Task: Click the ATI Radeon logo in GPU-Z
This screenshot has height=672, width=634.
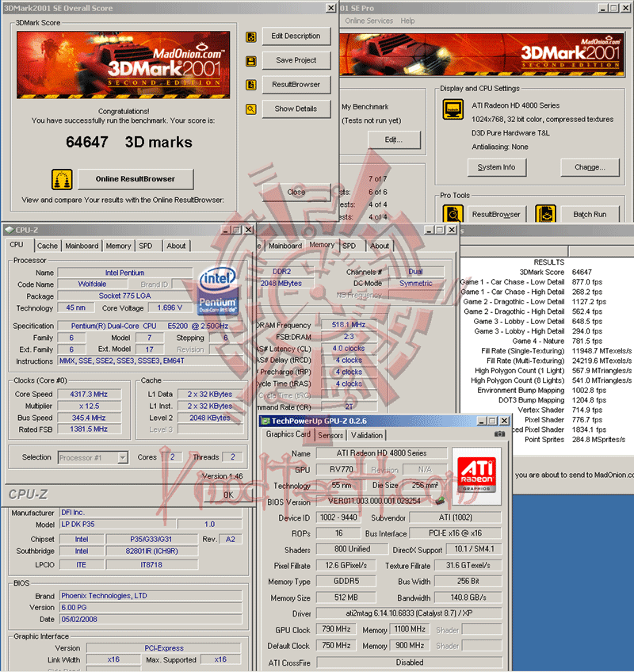Action: [476, 475]
